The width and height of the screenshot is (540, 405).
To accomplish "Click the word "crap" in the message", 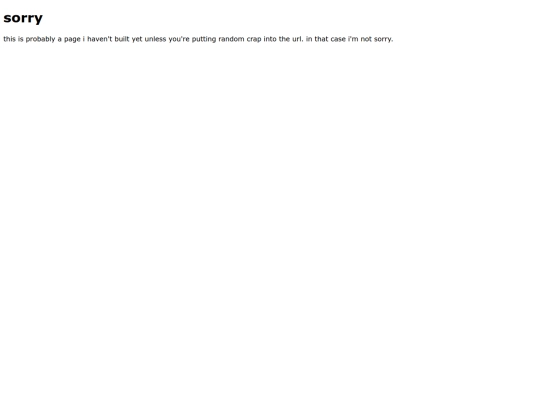I will [x=254, y=40].
